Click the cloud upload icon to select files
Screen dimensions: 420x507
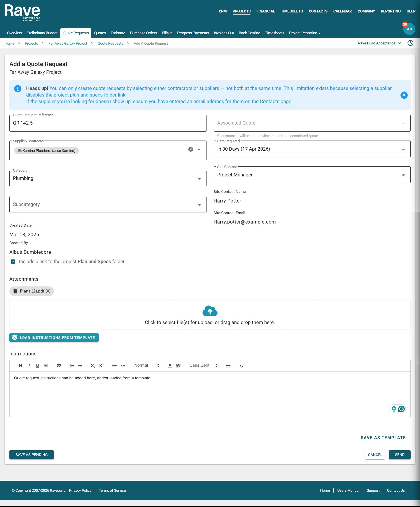(210, 311)
